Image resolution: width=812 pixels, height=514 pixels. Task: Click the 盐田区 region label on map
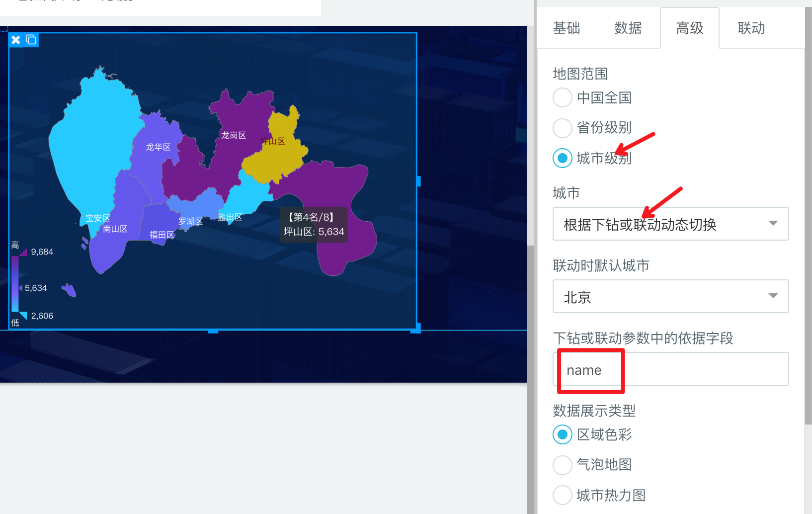(x=230, y=217)
